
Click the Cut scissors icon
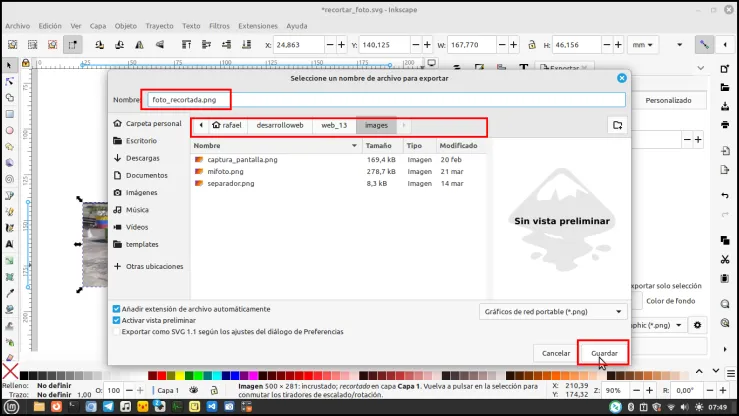[x=725, y=260]
